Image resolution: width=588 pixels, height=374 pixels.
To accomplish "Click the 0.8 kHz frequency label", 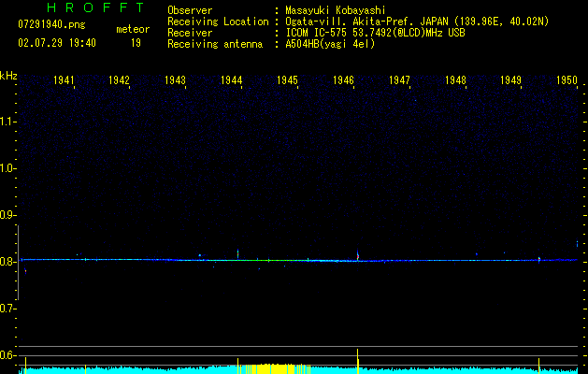I will point(7,262).
